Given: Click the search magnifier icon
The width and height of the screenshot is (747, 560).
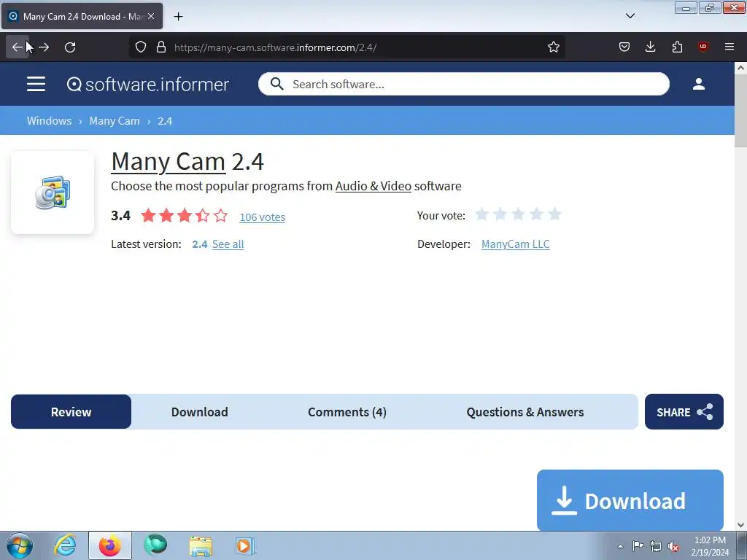Looking at the screenshot, I should [x=276, y=84].
